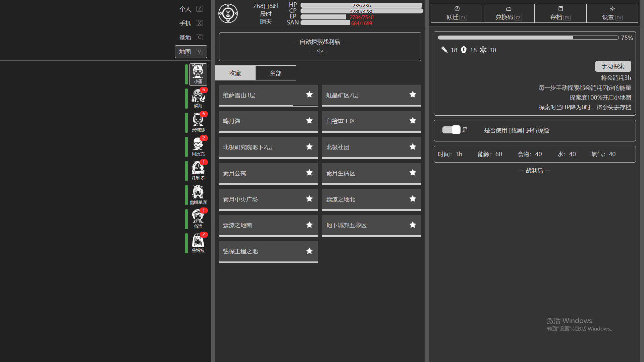This screenshot has height=362, width=644.
Task: Toggle the favorite star for 北极社团
Action: 413,147
